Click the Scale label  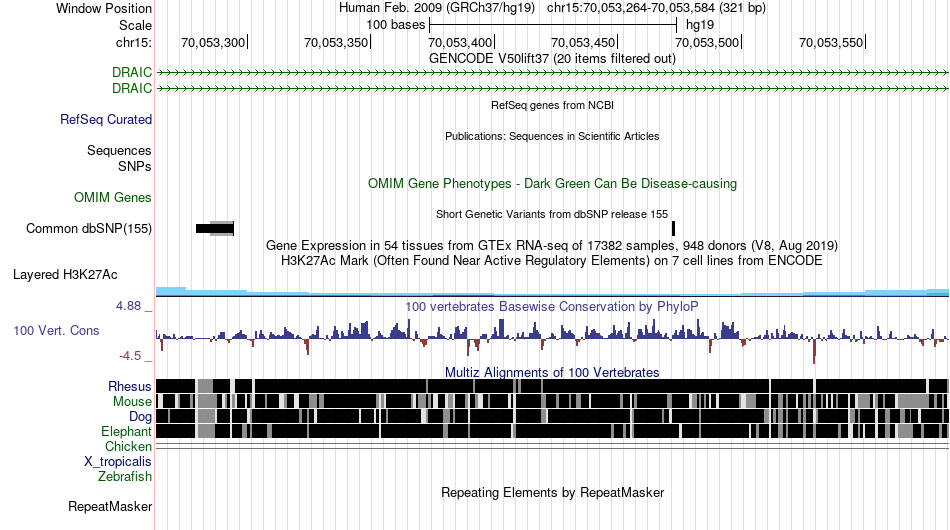tap(136, 25)
